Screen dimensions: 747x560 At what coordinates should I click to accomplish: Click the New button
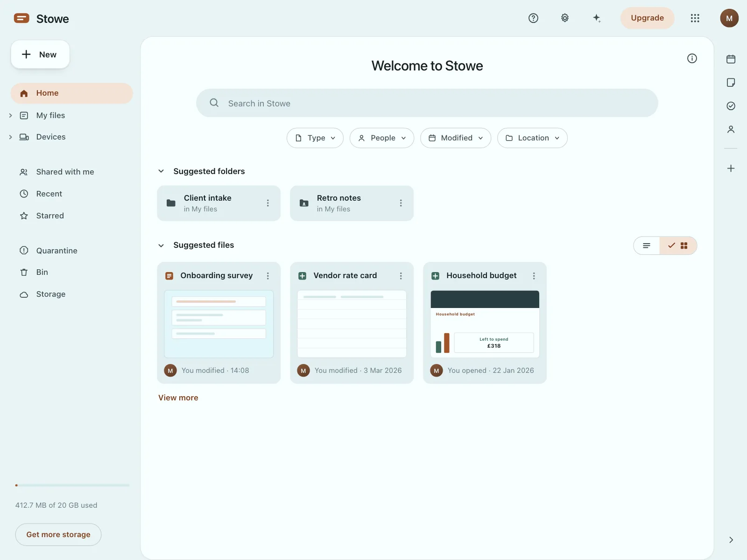coord(40,55)
